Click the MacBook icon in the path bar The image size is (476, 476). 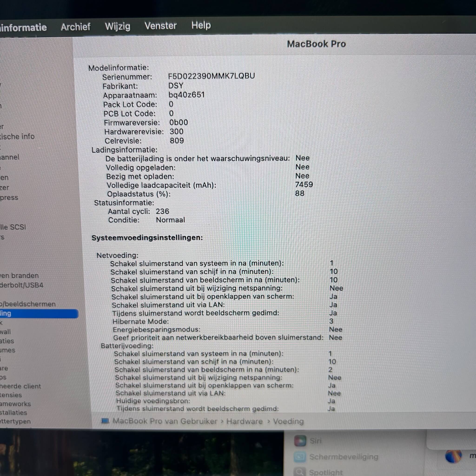click(x=105, y=421)
